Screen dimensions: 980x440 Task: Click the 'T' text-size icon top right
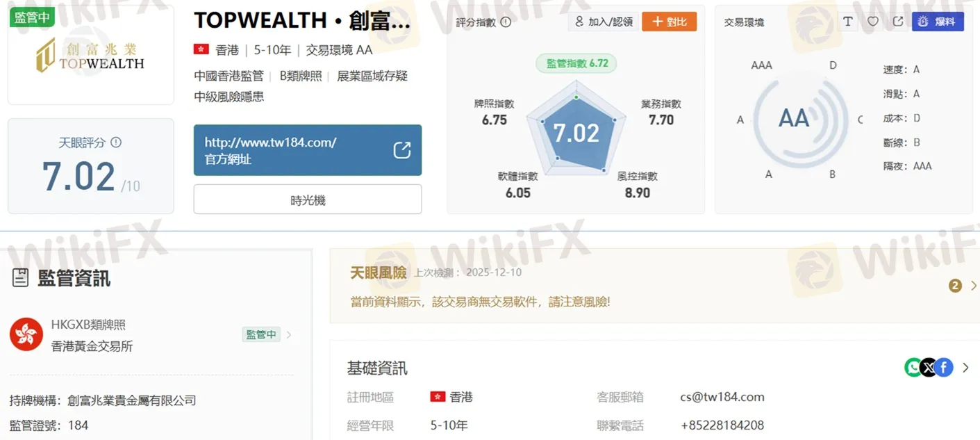(848, 22)
